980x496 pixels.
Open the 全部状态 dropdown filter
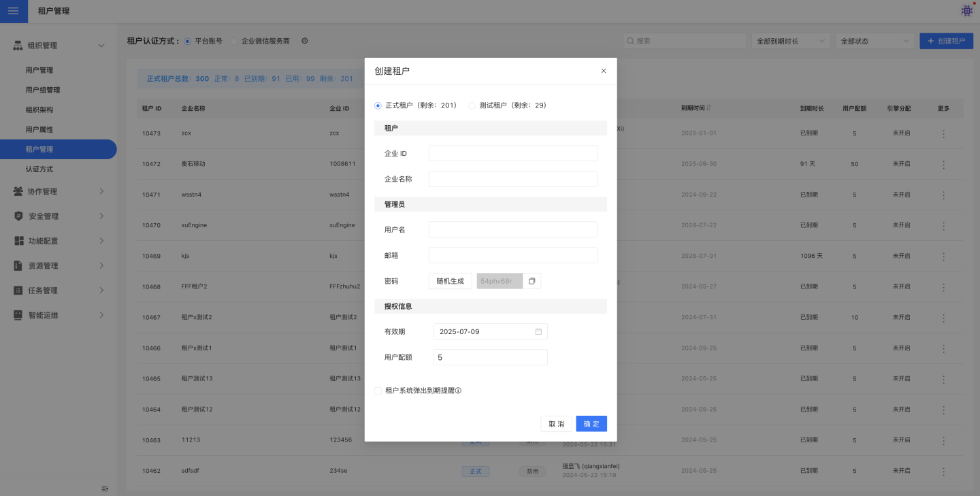pos(875,41)
